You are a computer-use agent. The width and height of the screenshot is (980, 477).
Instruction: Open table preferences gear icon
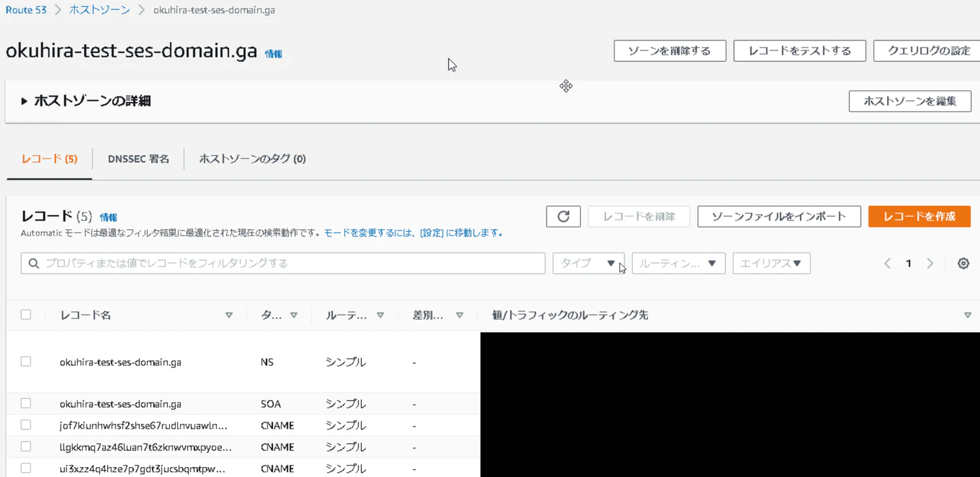click(x=963, y=264)
